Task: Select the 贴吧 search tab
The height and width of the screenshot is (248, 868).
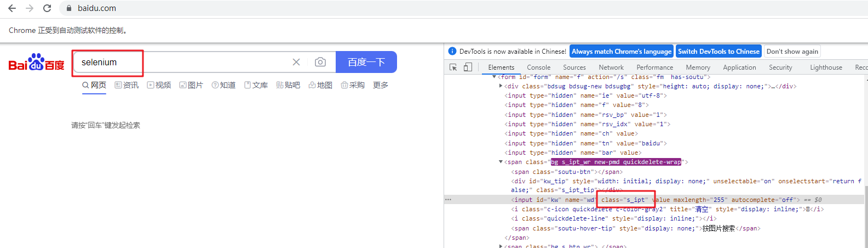Action: 288,85
